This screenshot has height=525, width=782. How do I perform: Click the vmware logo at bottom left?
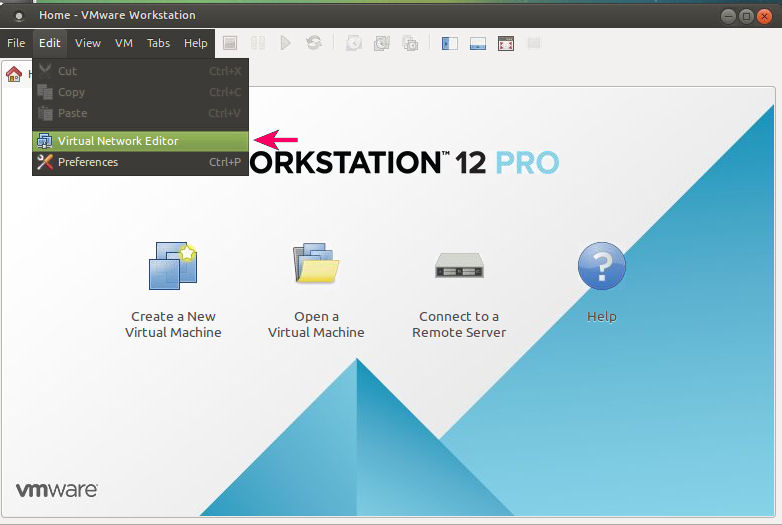pyautogui.click(x=56, y=490)
